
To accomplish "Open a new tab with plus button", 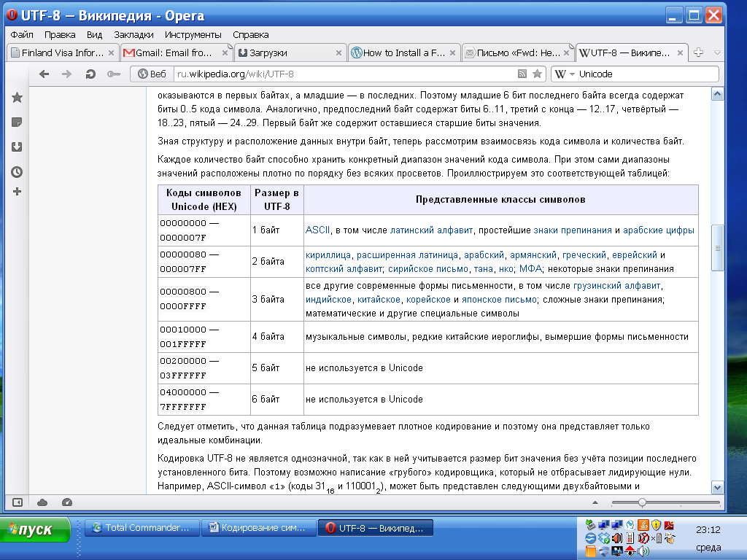I will 698,52.
